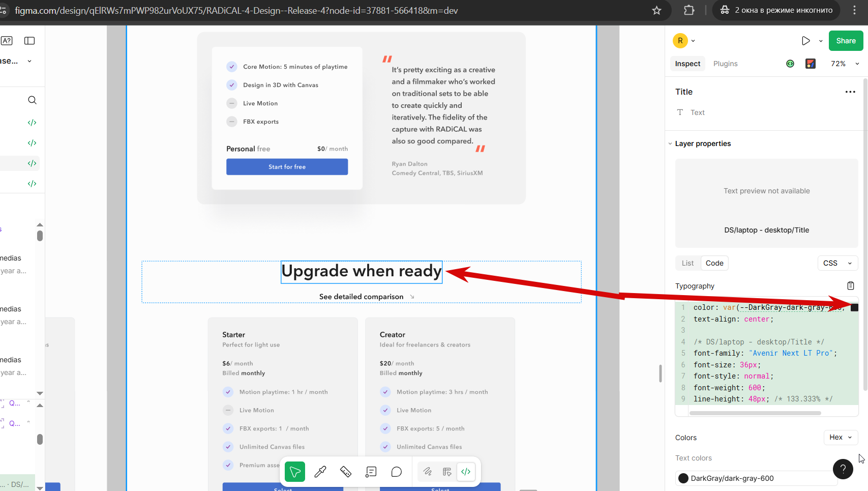Click Design in 3D with Canvas checkmark
The width and height of the screenshot is (868, 491).
point(232,85)
